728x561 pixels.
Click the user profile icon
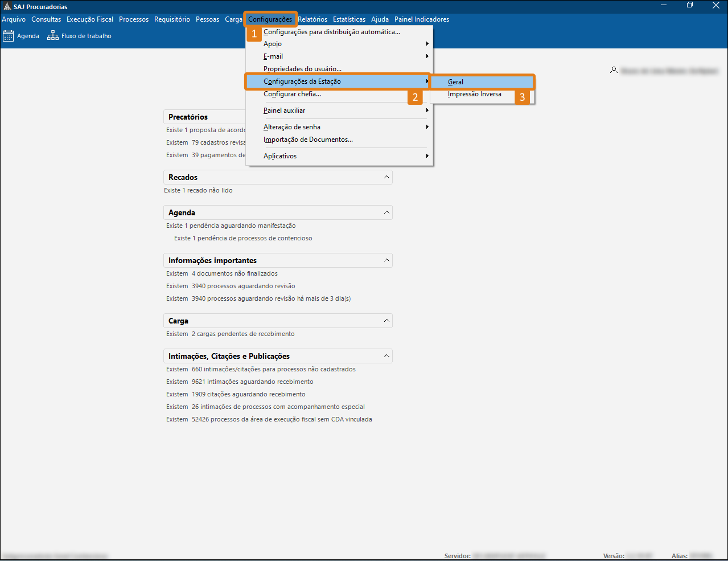click(x=614, y=70)
